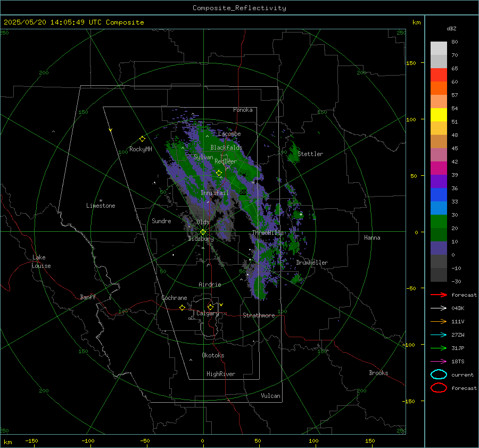Click the ThreeHills label

point(268,233)
